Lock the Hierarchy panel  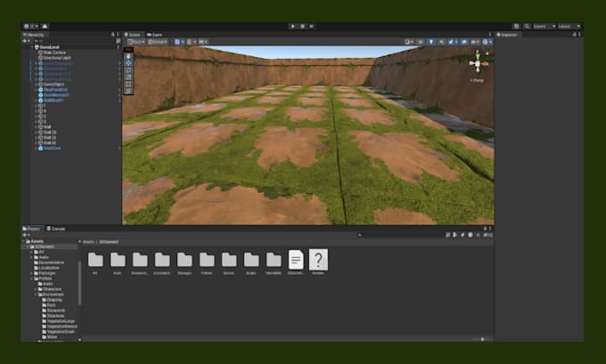[x=113, y=35]
